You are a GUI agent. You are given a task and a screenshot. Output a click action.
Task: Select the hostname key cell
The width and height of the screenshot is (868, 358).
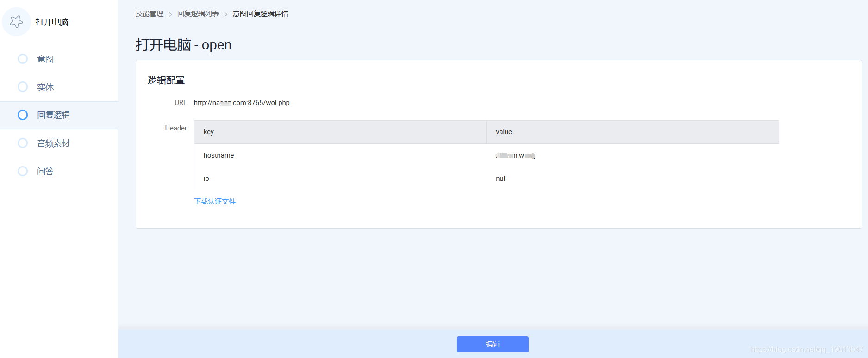tap(219, 155)
